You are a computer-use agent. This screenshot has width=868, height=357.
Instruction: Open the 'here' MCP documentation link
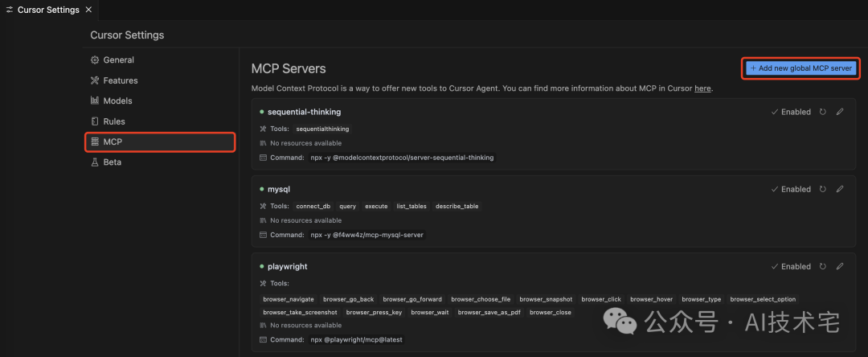(x=702, y=88)
